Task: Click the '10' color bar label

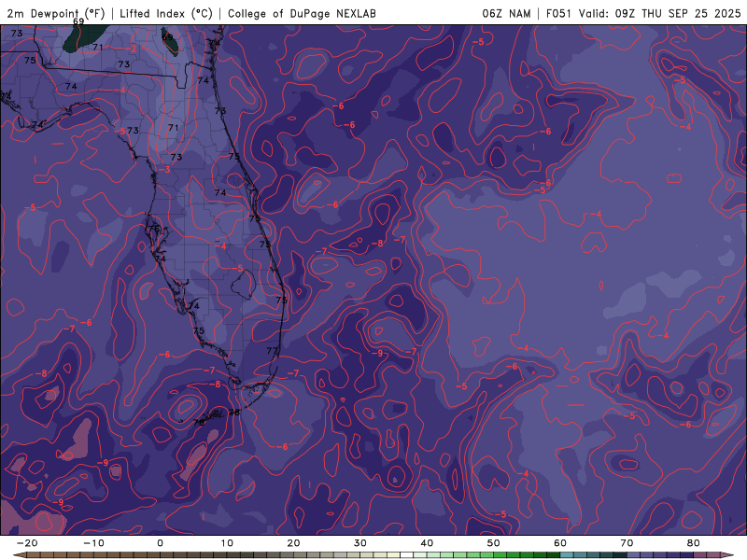Action: (x=227, y=543)
